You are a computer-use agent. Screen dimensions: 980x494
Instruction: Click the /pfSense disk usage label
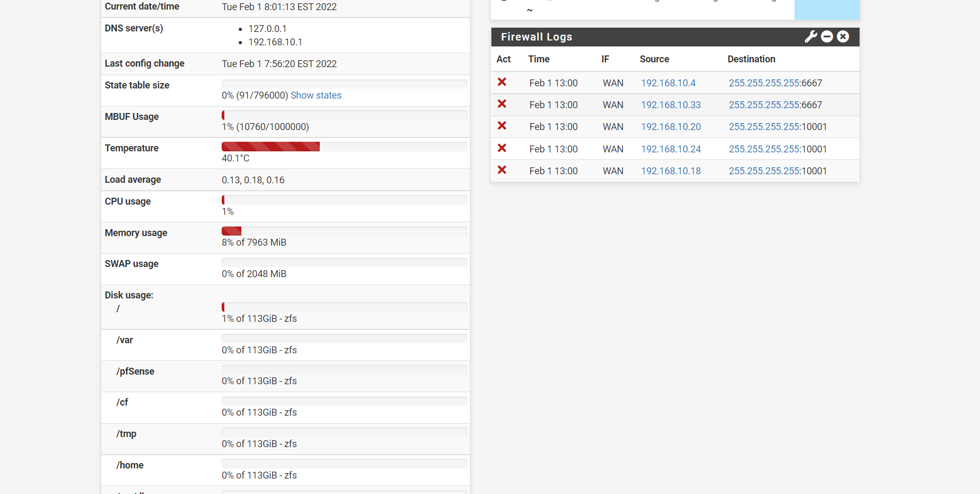(x=135, y=371)
